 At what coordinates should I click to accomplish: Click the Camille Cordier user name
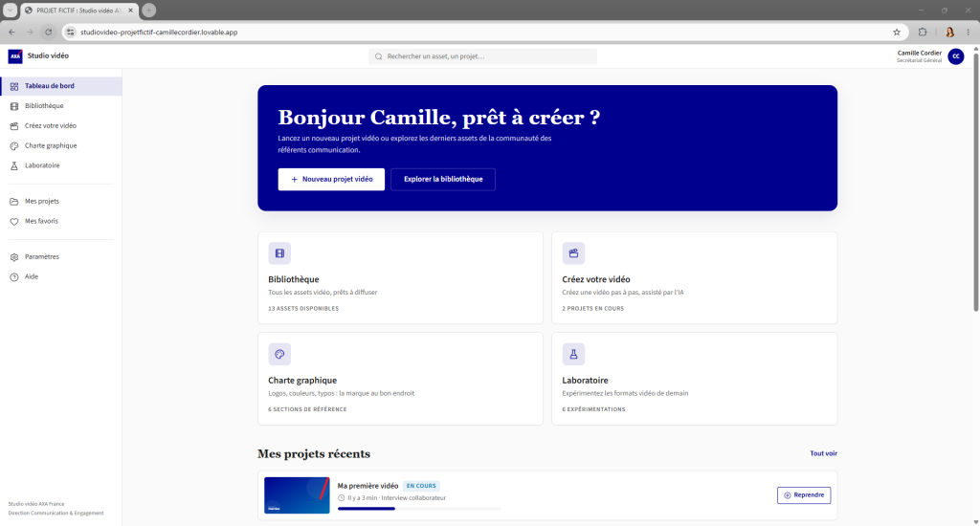(x=920, y=54)
